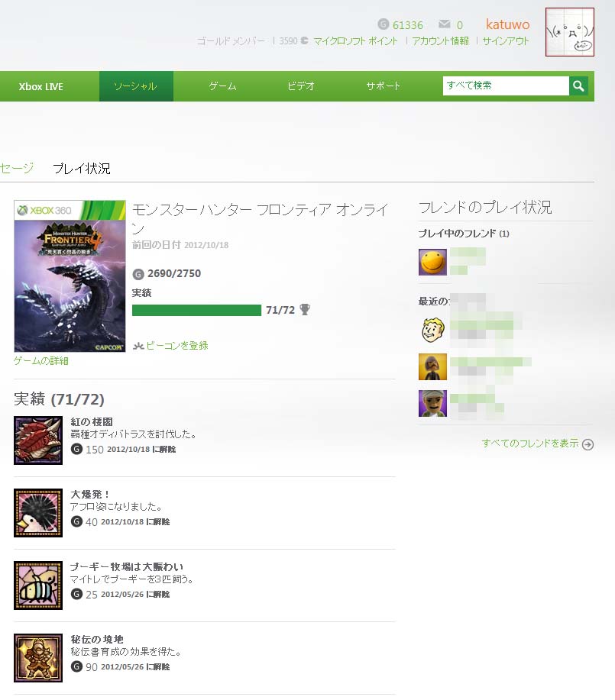Click the 0 unread messages count

[459, 25]
